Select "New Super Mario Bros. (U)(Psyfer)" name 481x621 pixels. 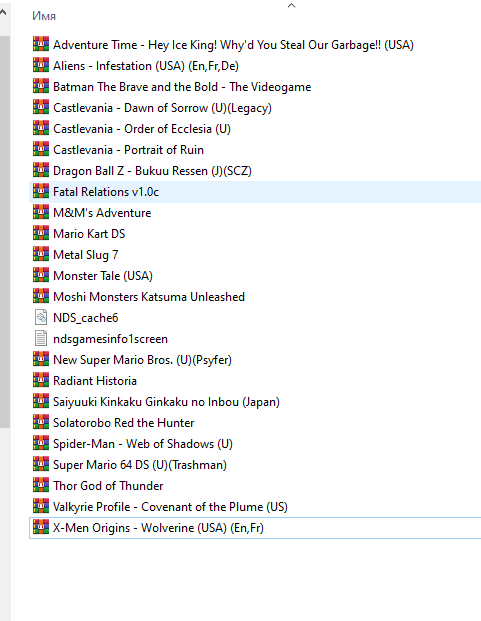tap(143, 360)
